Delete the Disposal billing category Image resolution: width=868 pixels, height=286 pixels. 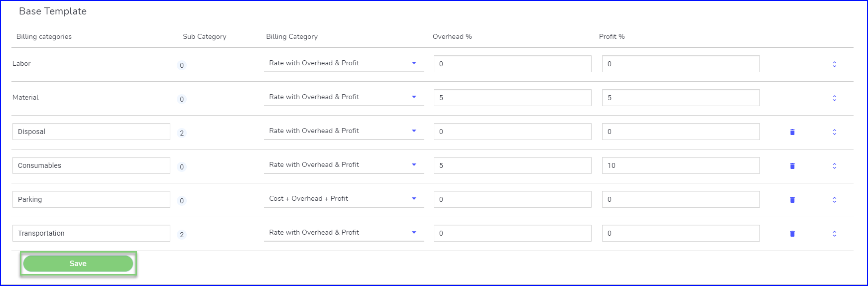(792, 132)
